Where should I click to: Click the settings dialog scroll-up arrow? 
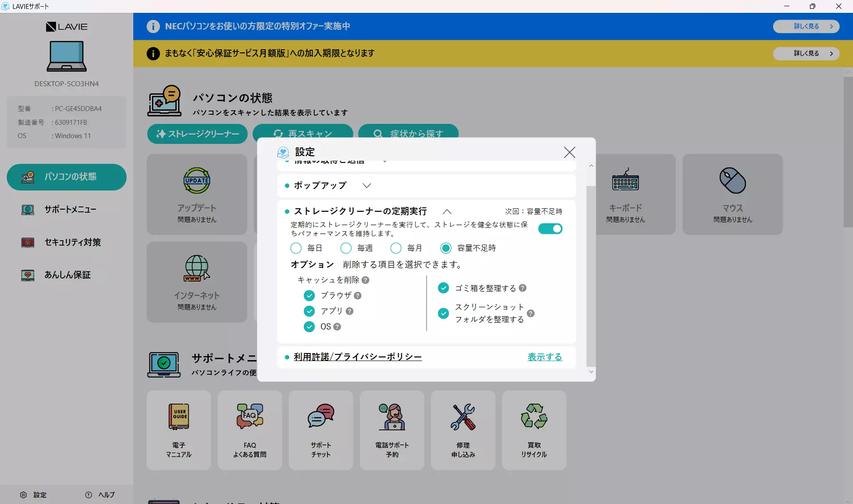591,166
